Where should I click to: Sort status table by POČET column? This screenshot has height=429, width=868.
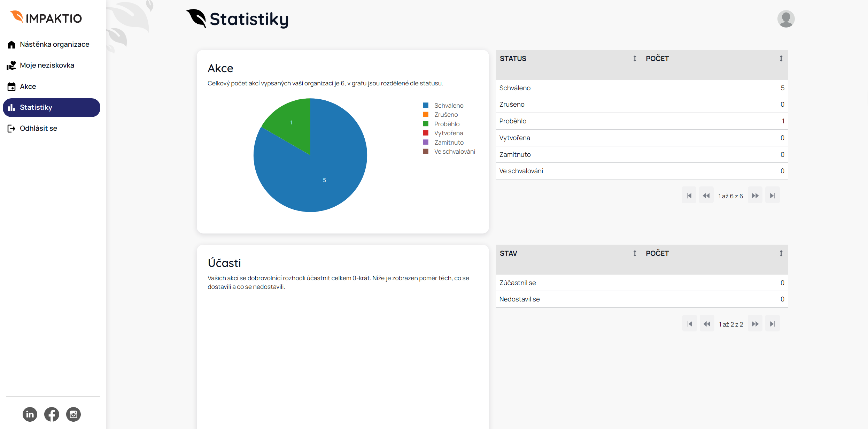point(781,59)
